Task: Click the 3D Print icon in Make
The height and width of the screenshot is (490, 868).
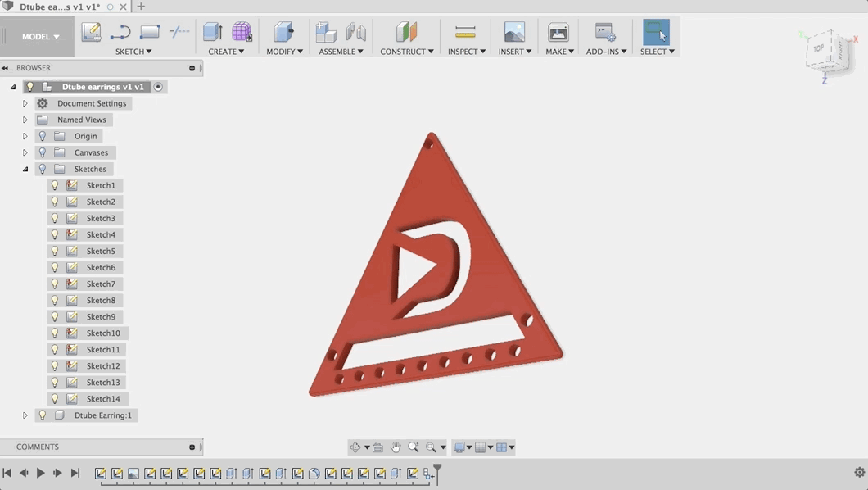Action: point(558,32)
